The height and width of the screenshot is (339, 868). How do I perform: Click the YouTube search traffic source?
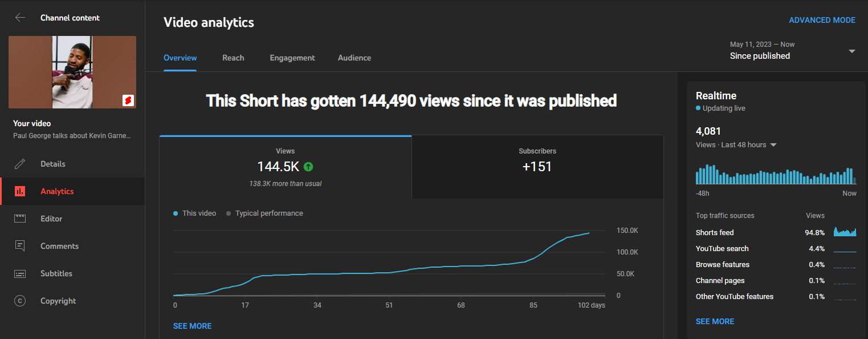click(776, 248)
